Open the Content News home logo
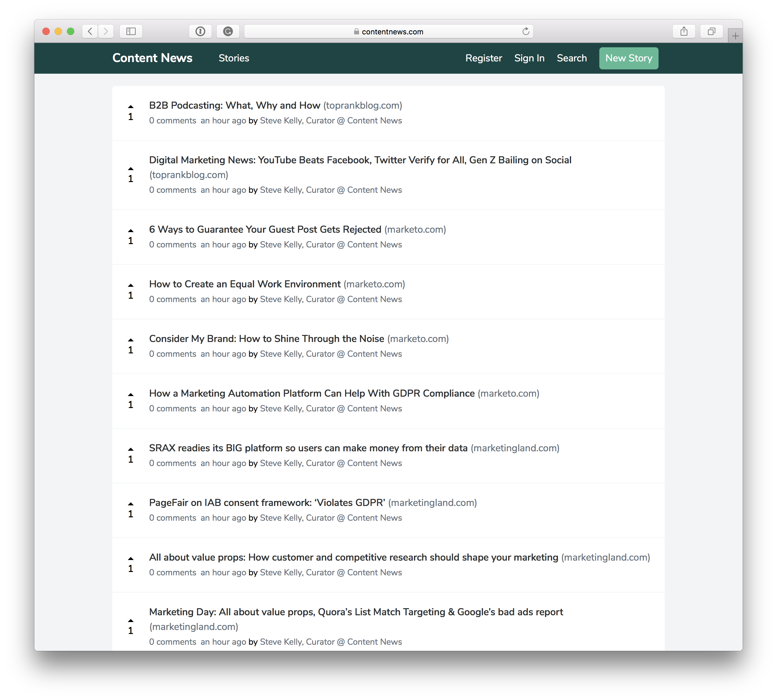This screenshot has height=700, width=777. click(152, 58)
